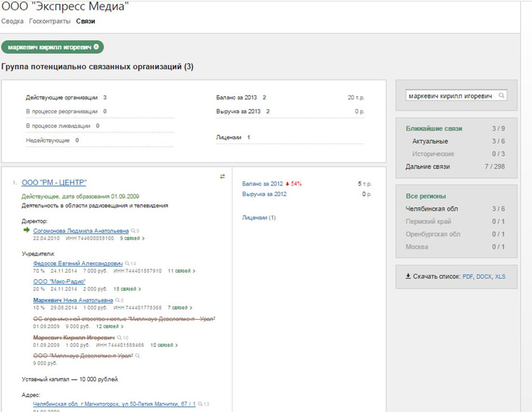This screenshot has height=412, width=532.
Task: Open the ООО "РМ - ЦЕНТР" company link
Action: [x=54, y=183]
